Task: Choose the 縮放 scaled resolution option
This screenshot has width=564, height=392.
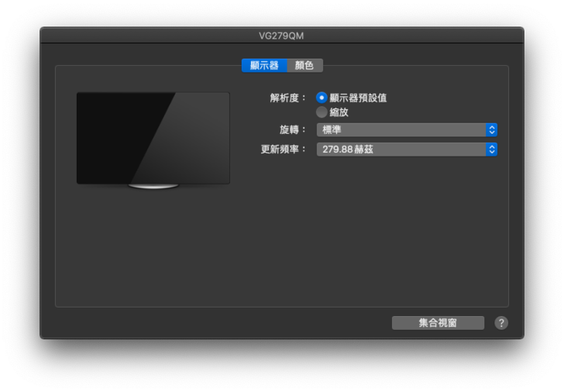Action: click(322, 112)
